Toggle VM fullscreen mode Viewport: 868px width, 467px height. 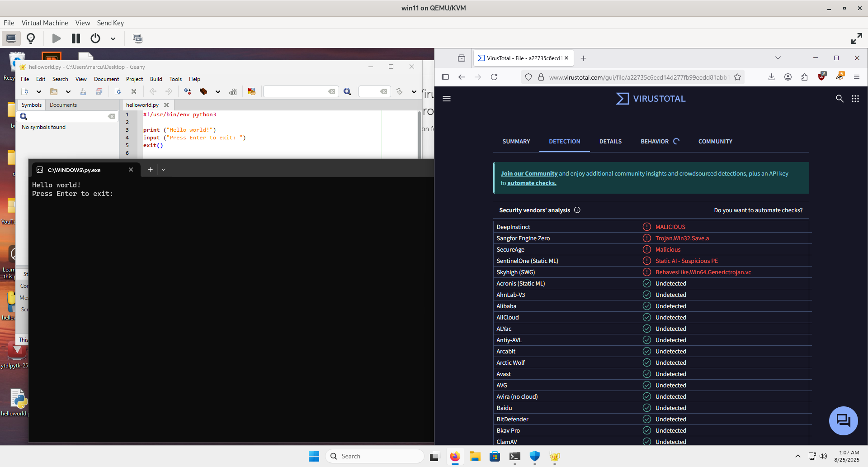pos(856,38)
